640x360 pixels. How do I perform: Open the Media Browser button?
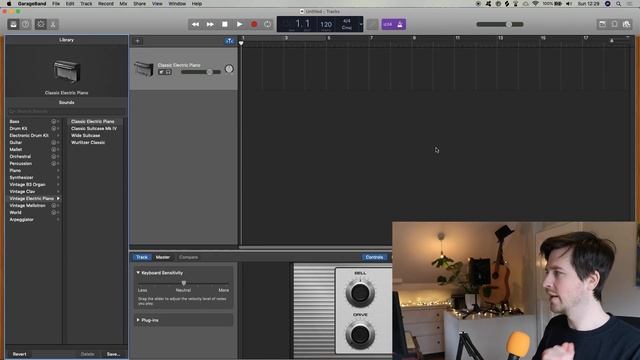(627, 24)
